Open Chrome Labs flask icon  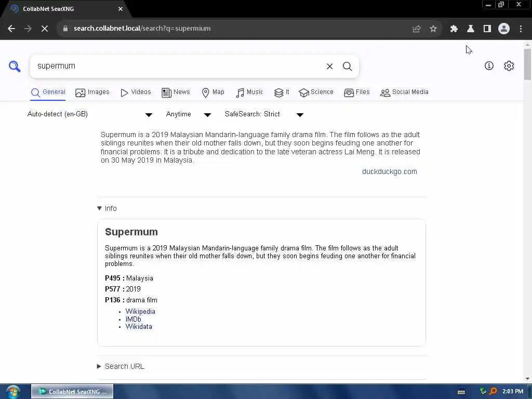tap(470, 29)
